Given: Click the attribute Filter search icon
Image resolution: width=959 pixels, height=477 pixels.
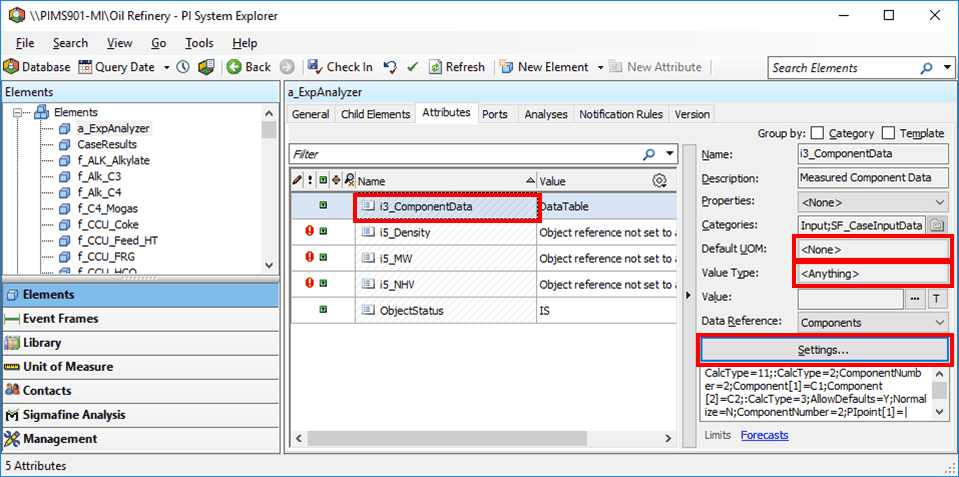Looking at the screenshot, I should [x=649, y=154].
